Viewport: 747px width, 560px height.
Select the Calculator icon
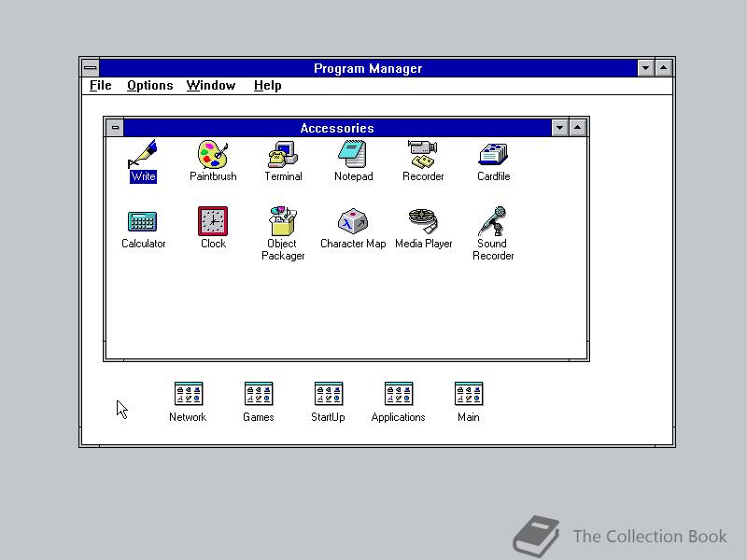pos(143,221)
